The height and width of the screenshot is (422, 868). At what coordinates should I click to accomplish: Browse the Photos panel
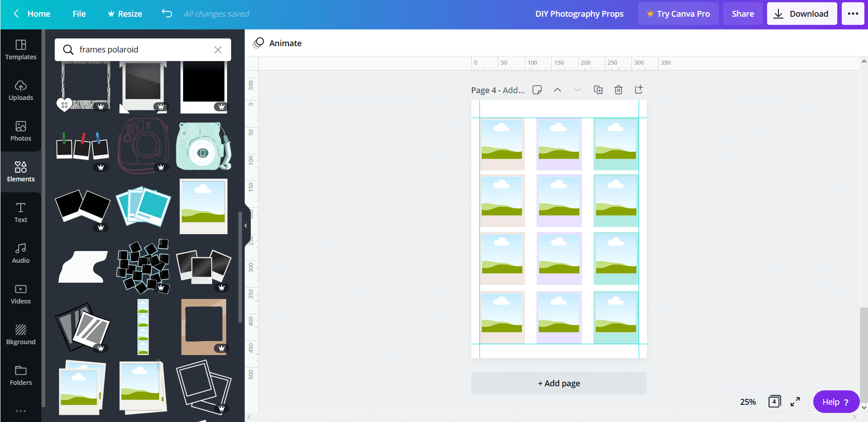21,131
